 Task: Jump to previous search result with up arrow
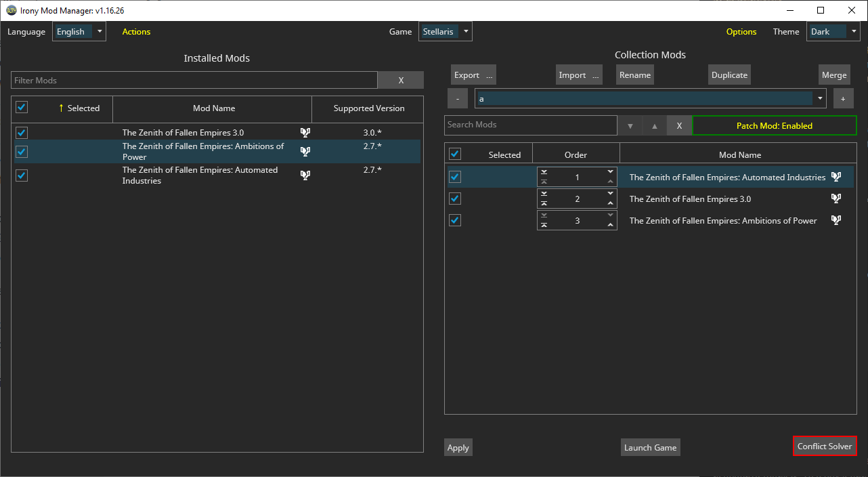click(654, 125)
